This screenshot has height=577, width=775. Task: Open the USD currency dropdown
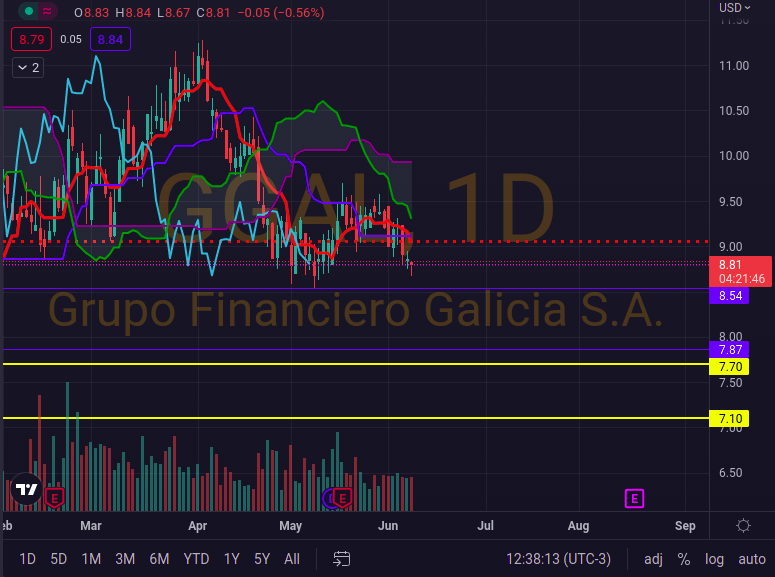(x=735, y=8)
